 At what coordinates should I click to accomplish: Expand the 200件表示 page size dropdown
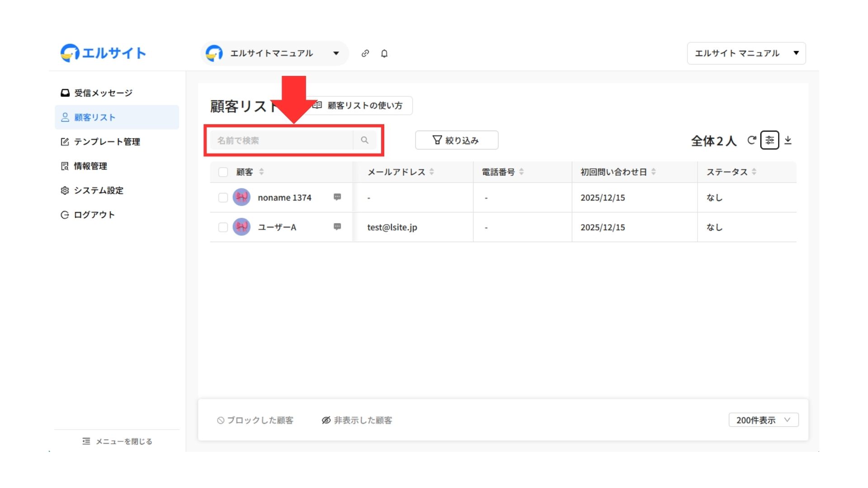763,420
